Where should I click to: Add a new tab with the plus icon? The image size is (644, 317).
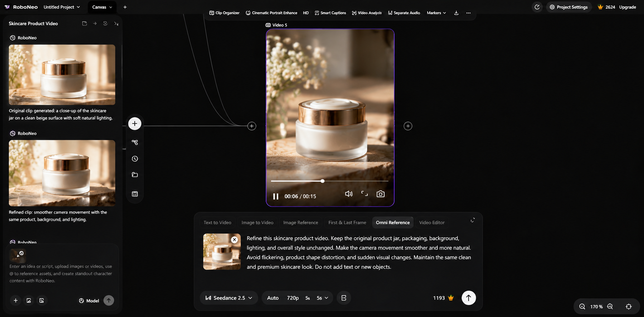[125, 7]
